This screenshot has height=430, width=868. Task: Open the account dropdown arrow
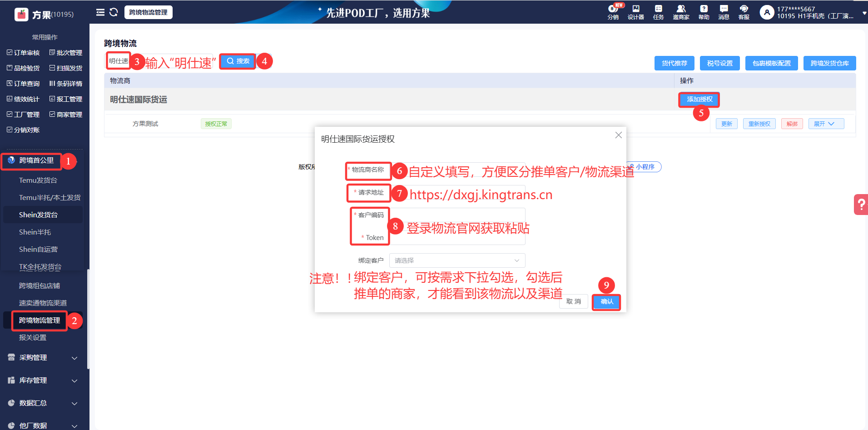[864, 14]
